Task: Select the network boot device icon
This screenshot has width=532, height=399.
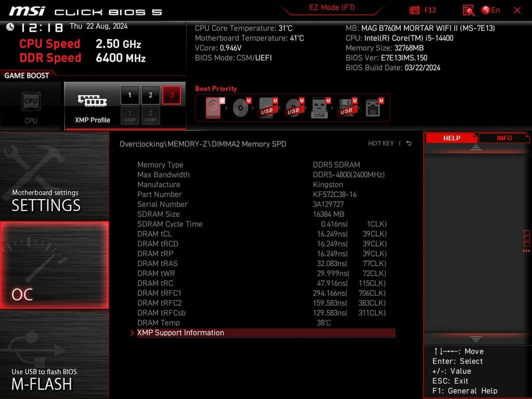Action: click(374, 108)
